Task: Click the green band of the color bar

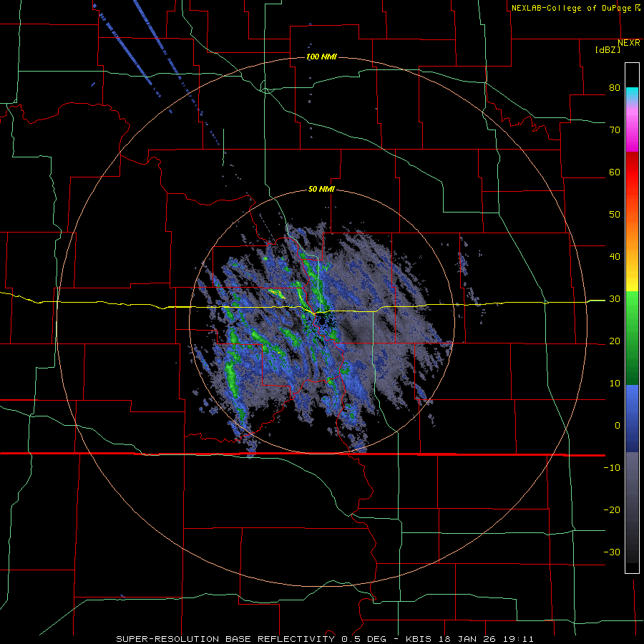Action: point(632,338)
